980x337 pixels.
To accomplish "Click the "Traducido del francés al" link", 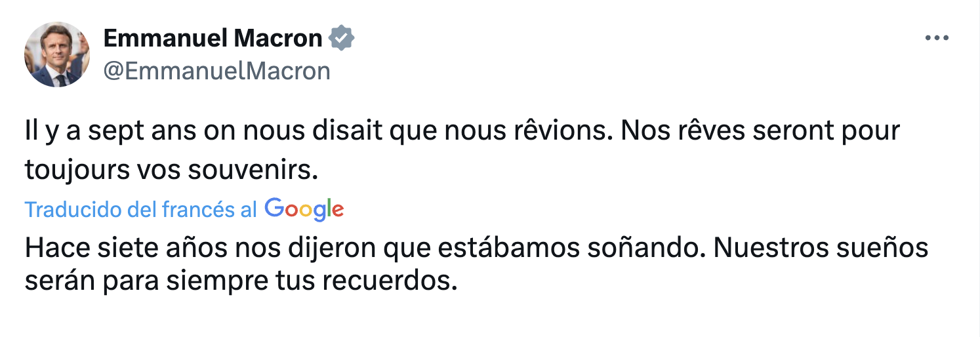I will [141, 210].
